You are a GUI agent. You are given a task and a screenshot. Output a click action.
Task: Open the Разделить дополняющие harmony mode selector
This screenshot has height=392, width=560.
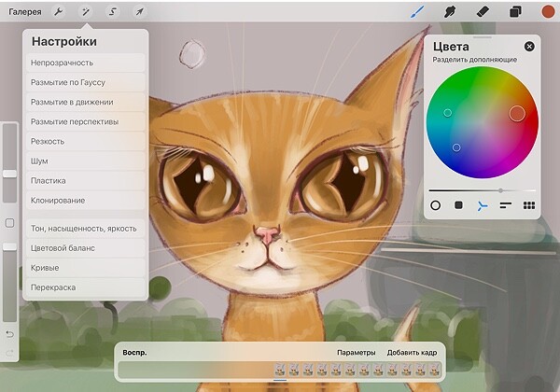pyautogui.click(x=475, y=60)
